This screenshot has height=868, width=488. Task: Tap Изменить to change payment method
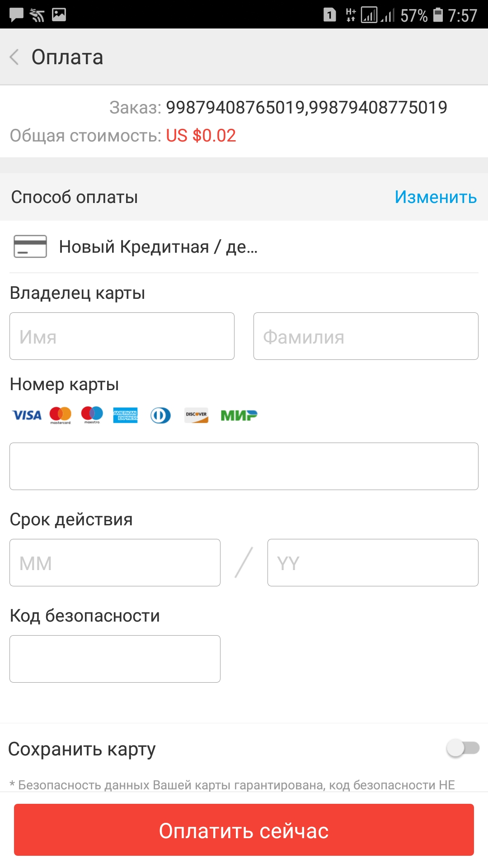click(x=436, y=197)
